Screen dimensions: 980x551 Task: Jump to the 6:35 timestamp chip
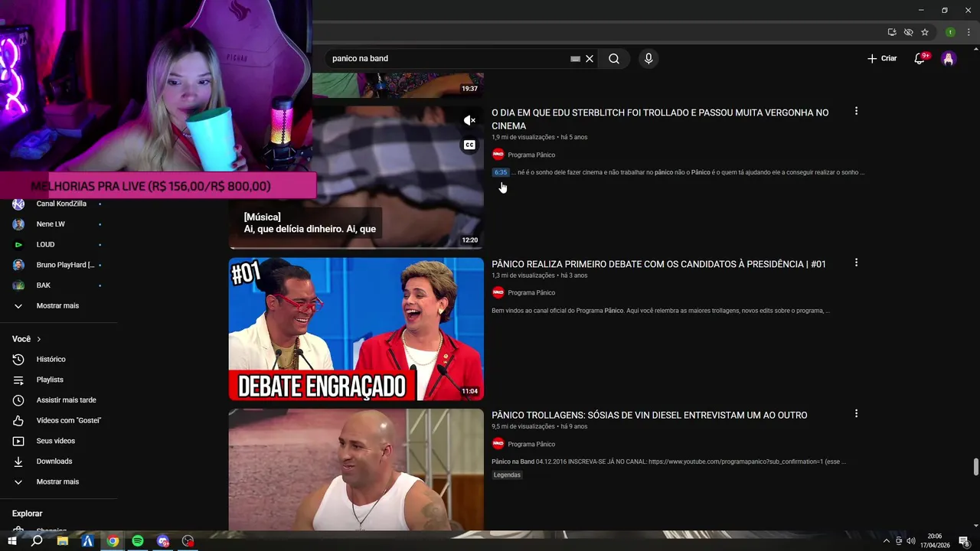pyautogui.click(x=501, y=172)
